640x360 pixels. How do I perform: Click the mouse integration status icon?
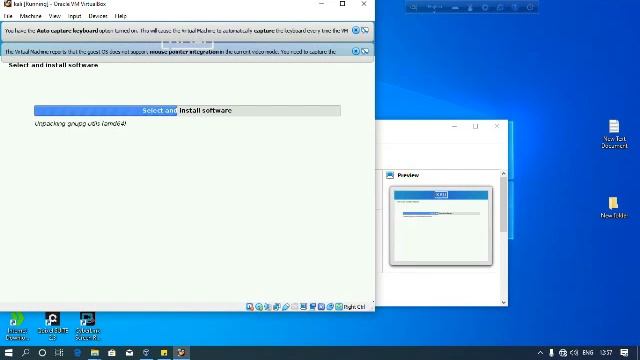pyautogui.click(x=330, y=307)
